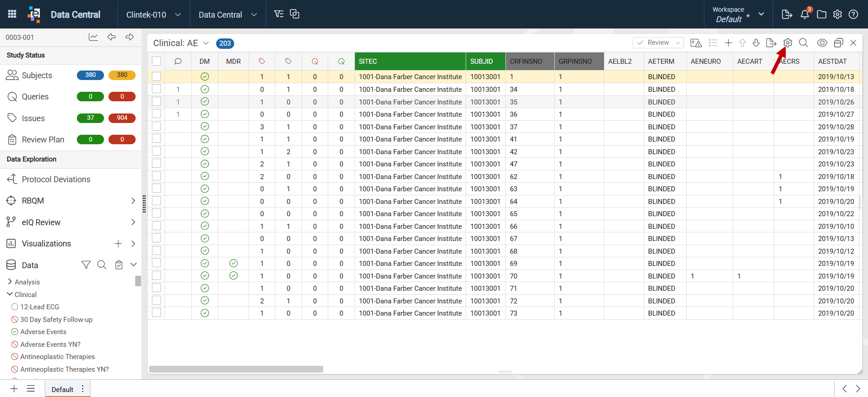
Task: Open Protocol Deviations
Action: click(x=56, y=180)
